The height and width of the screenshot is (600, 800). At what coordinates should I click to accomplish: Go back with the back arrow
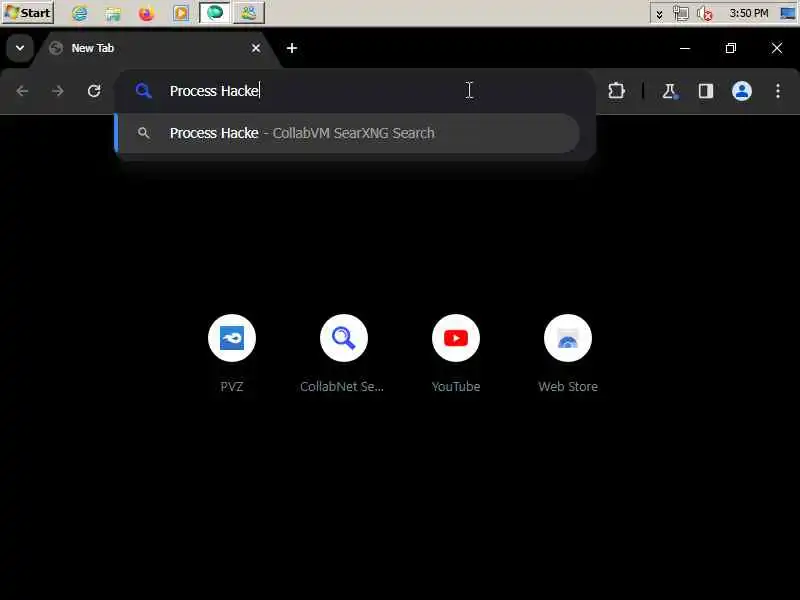(x=22, y=91)
